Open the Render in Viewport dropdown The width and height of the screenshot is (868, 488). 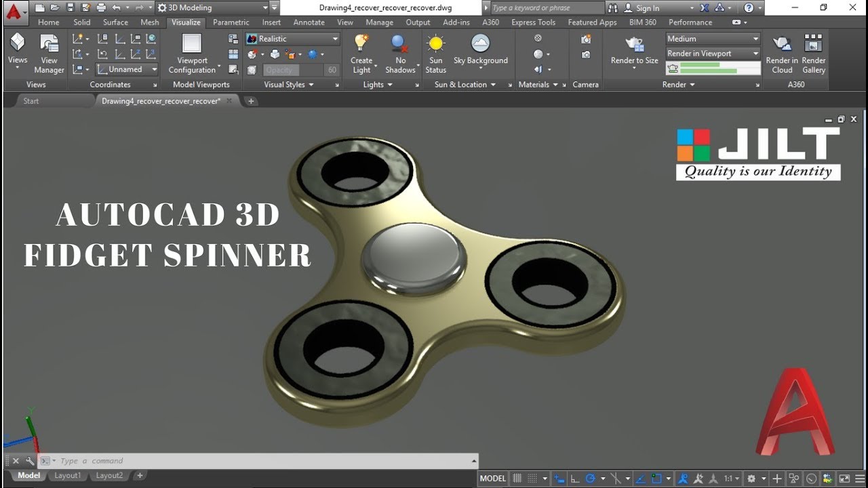click(713, 54)
